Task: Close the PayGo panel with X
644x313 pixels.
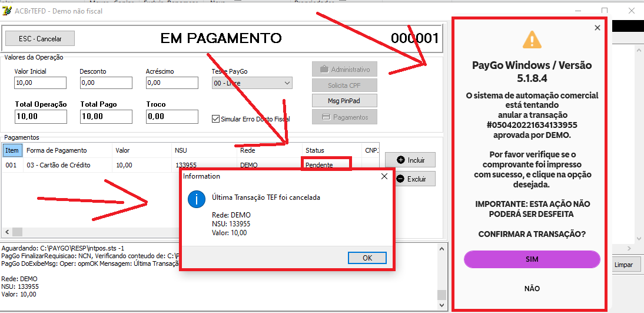Action: (x=597, y=28)
